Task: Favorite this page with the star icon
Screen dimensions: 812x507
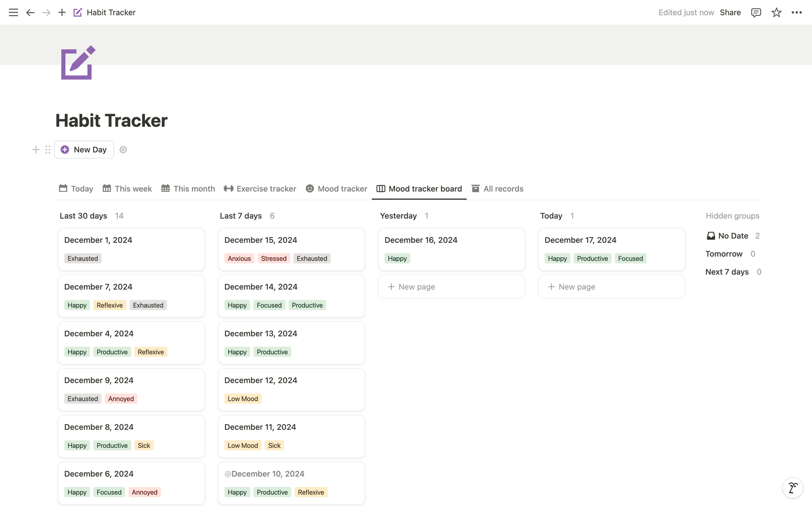Action: coord(776,13)
